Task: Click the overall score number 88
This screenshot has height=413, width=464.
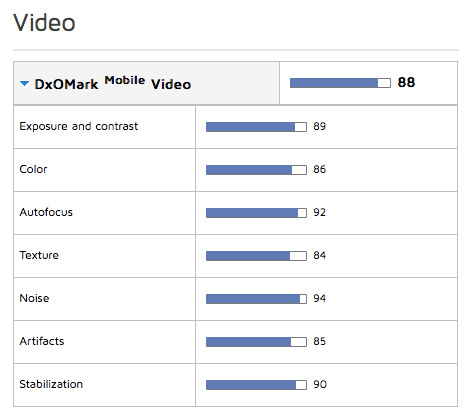Action: click(x=406, y=82)
